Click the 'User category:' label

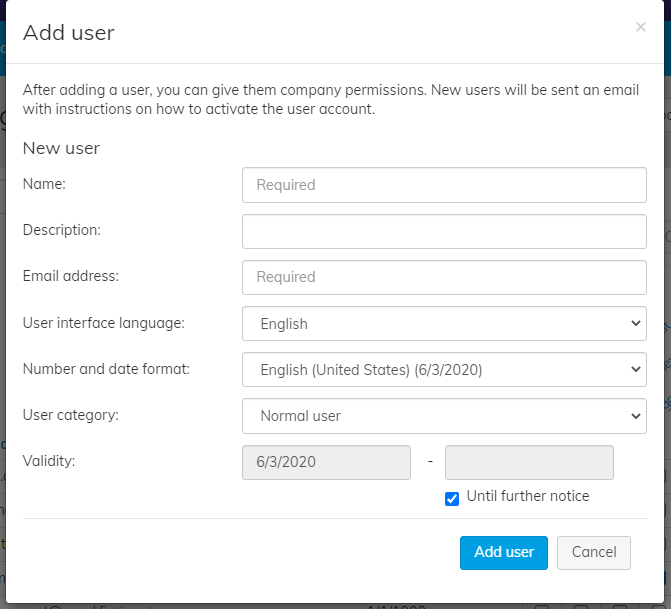coord(70,415)
